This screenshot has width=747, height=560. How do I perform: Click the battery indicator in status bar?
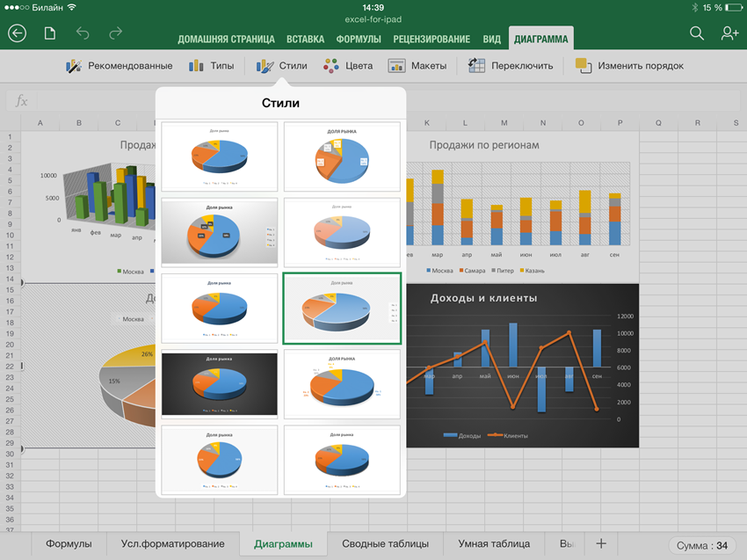(x=733, y=8)
